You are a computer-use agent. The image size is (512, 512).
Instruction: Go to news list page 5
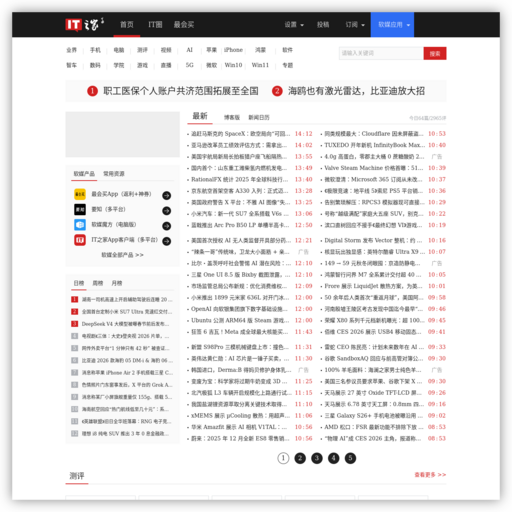click(350, 458)
